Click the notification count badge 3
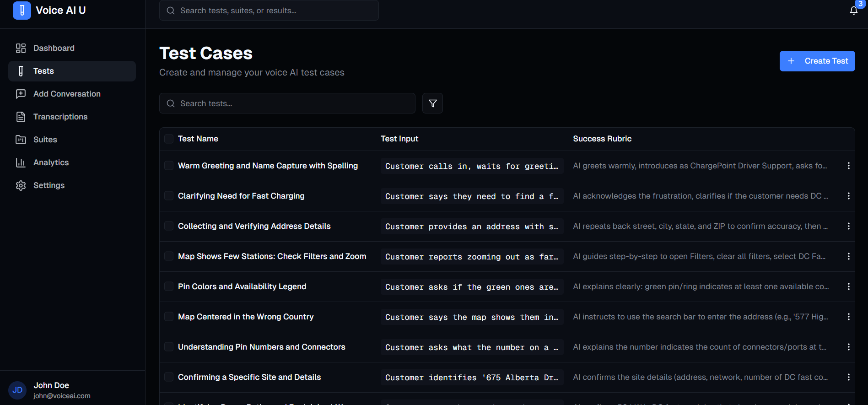Viewport: 868px width, 405px height. 860,3
